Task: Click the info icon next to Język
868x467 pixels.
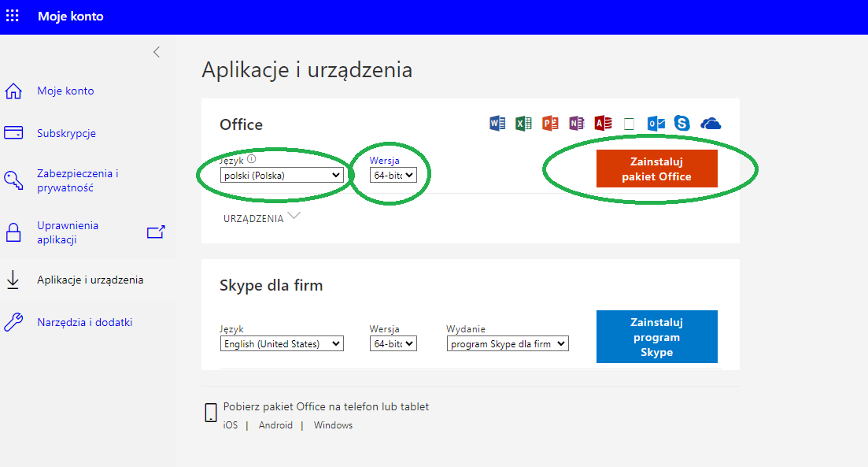Action: coord(251,159)
